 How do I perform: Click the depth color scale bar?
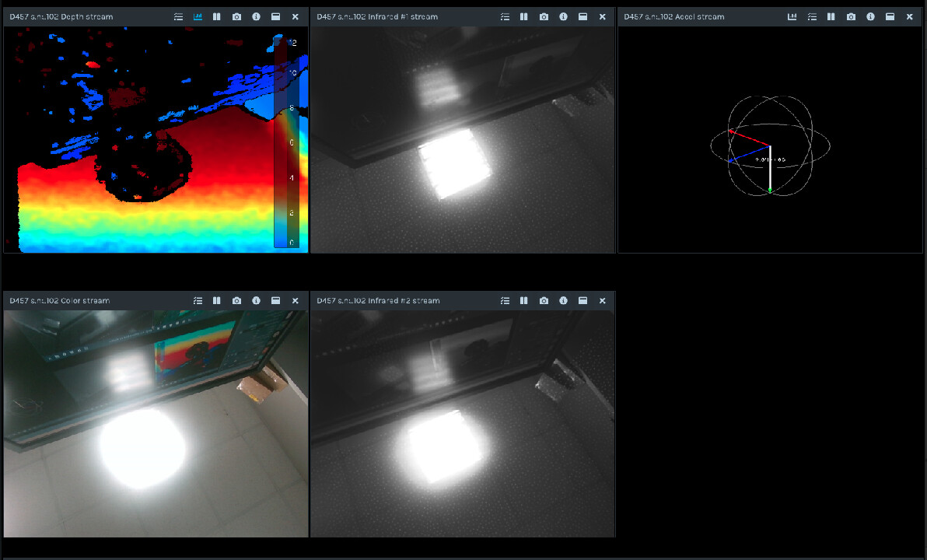[287, 142]
